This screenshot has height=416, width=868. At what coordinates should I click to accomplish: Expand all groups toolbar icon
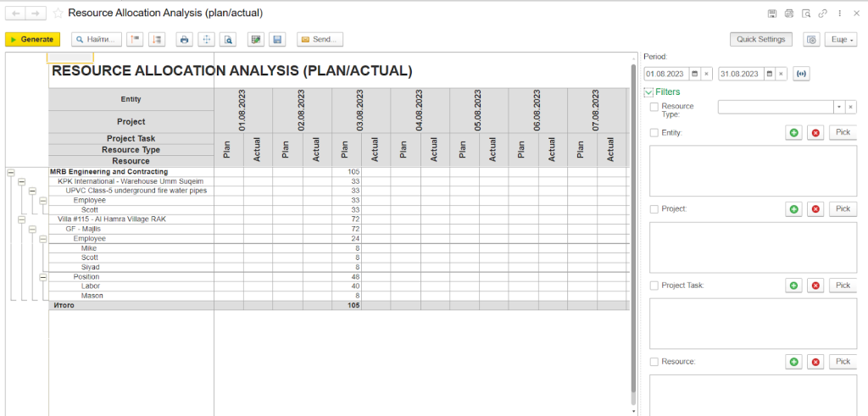[x=157, y=39]
